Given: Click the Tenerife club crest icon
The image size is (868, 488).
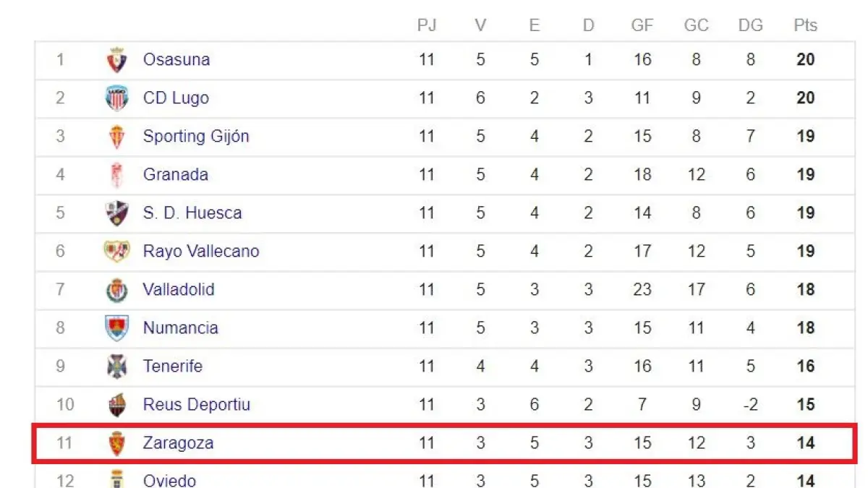Looking at the screenshot, I should coord(116,367).
